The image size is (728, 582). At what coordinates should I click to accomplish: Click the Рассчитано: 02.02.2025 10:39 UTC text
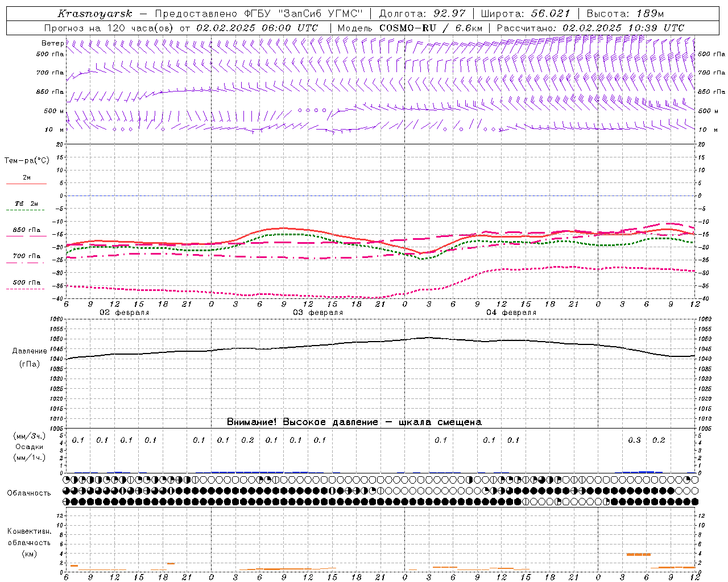coord(590,28)
